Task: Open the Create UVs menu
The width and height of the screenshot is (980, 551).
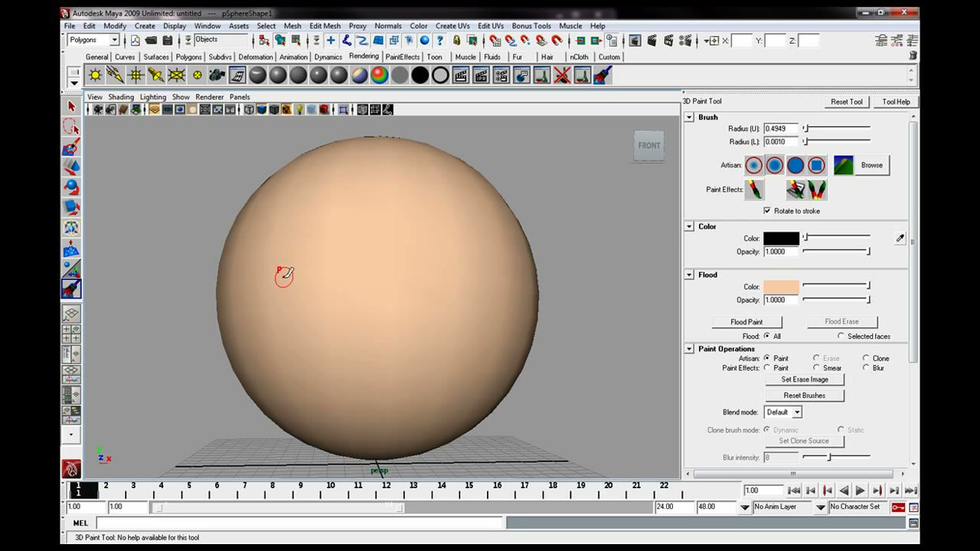Action: 452,26
